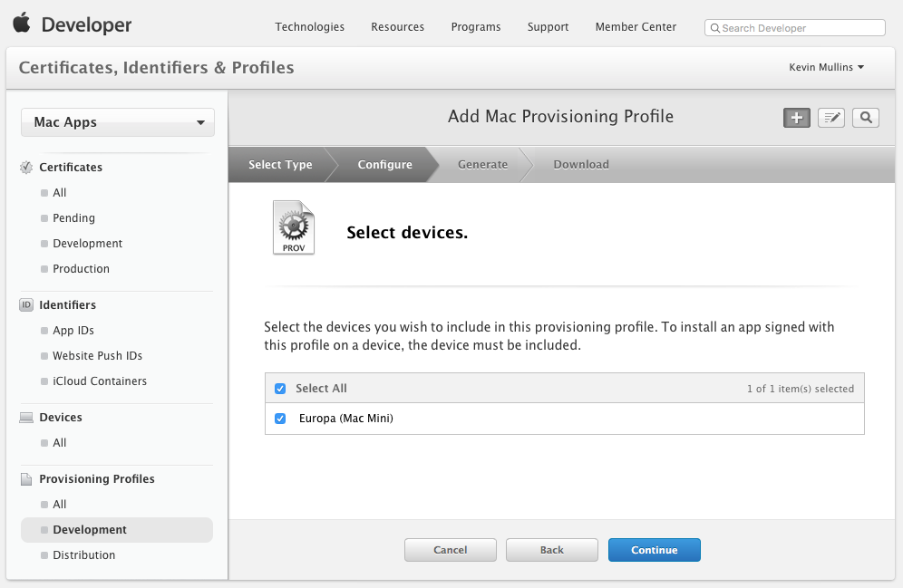The image size is (903, 588).
Task: Select Development under Provisioning Profiles
Action: click(117, 530)
